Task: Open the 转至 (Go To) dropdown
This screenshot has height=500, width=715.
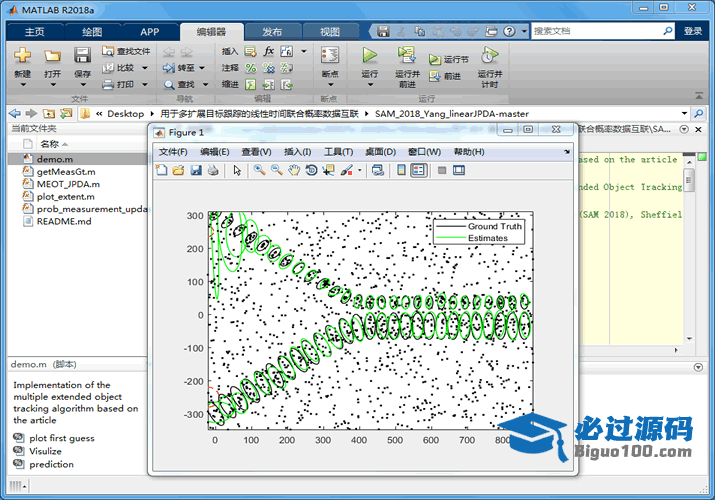Action: (x=202, y=68)
